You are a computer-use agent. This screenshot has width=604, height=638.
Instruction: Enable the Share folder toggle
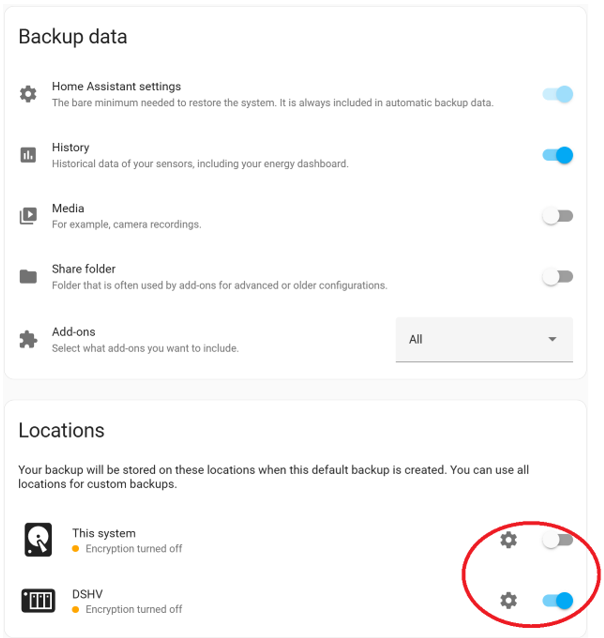point(558,277)
